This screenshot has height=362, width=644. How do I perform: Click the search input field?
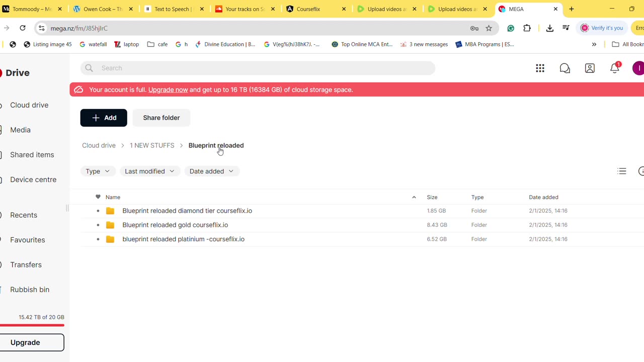[258, 68]
